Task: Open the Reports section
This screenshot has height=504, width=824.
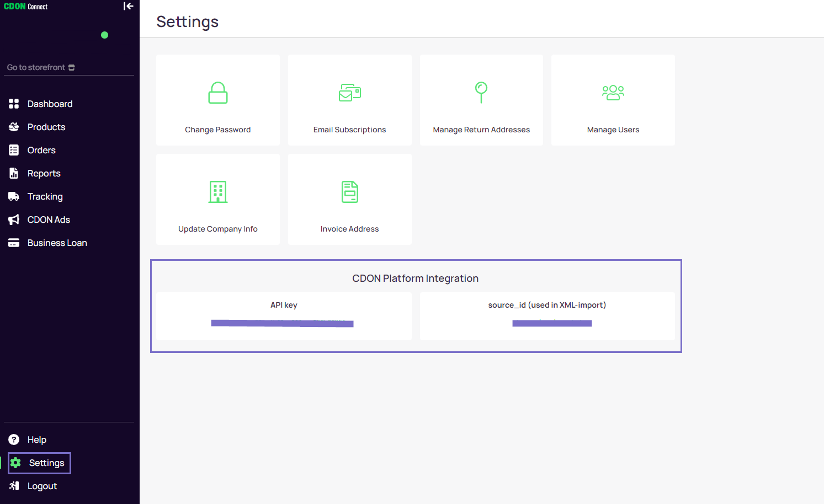Action: [x=44, y=173]
